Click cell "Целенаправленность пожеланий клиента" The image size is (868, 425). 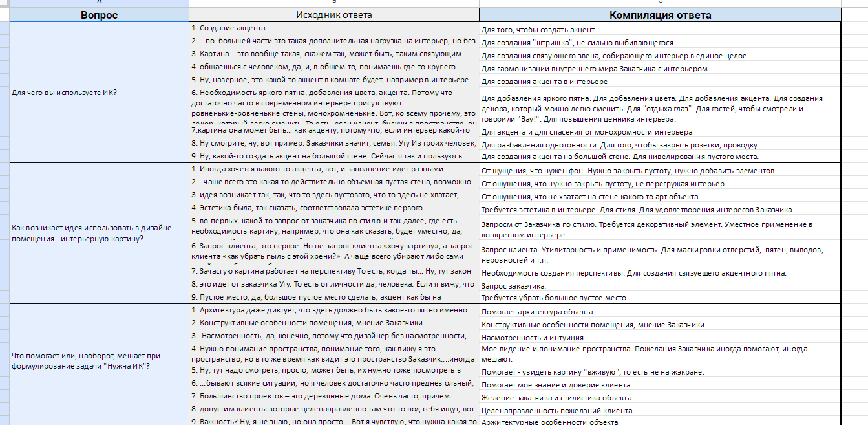tap(660, 411)
